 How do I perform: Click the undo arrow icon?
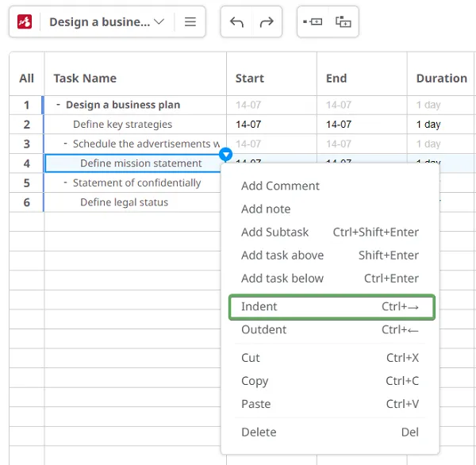tap(236, 22)
